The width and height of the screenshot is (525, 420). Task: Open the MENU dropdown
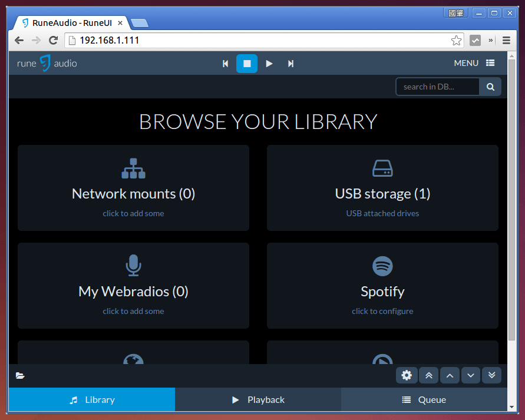(474, 63)
